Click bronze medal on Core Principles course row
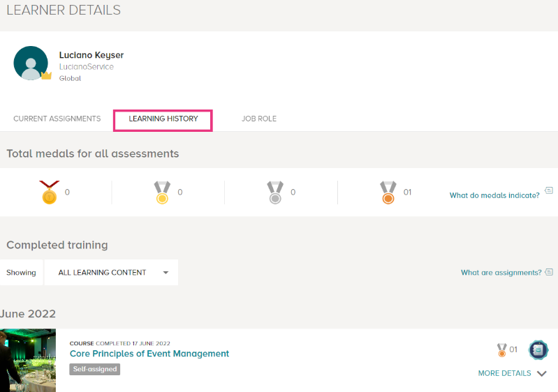The image size is (558, 392). 501,349
